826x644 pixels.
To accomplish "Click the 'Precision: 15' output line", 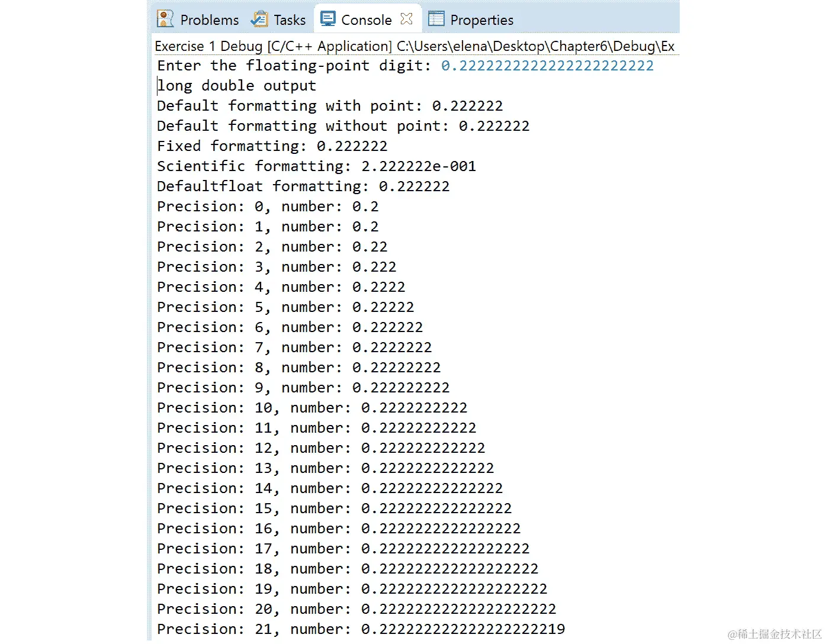I will [335, 508].
